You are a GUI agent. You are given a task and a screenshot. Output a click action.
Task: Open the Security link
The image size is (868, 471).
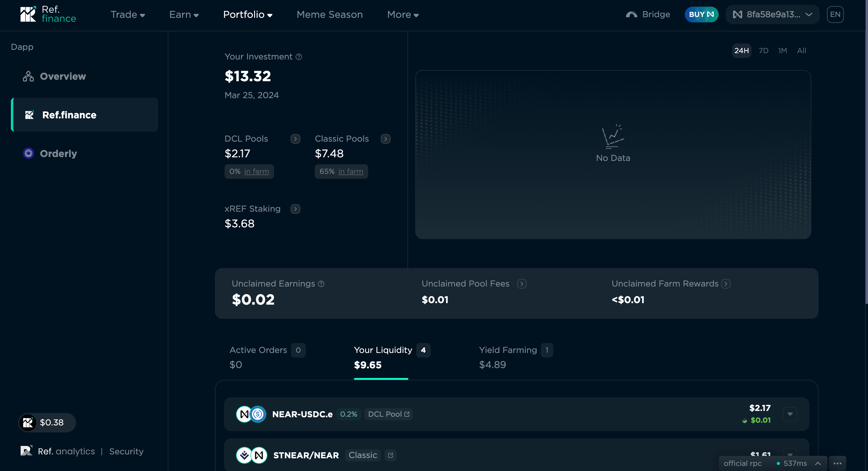tap(126, 451)
